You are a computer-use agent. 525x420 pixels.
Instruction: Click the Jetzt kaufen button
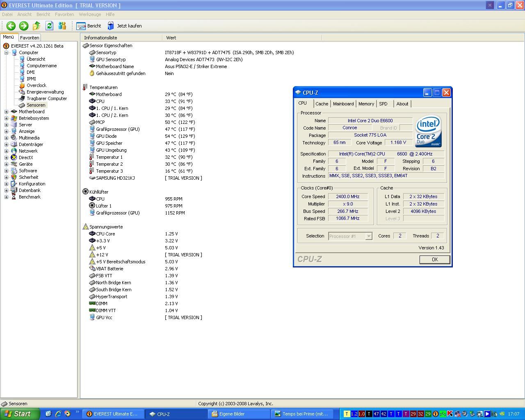pos(125,26)
